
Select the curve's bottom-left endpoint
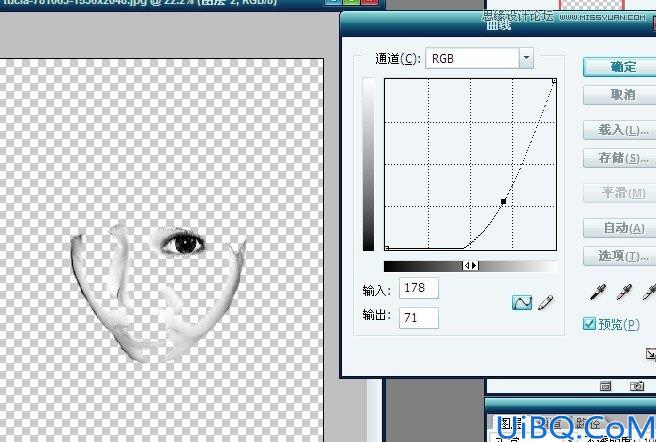point(387,248)
